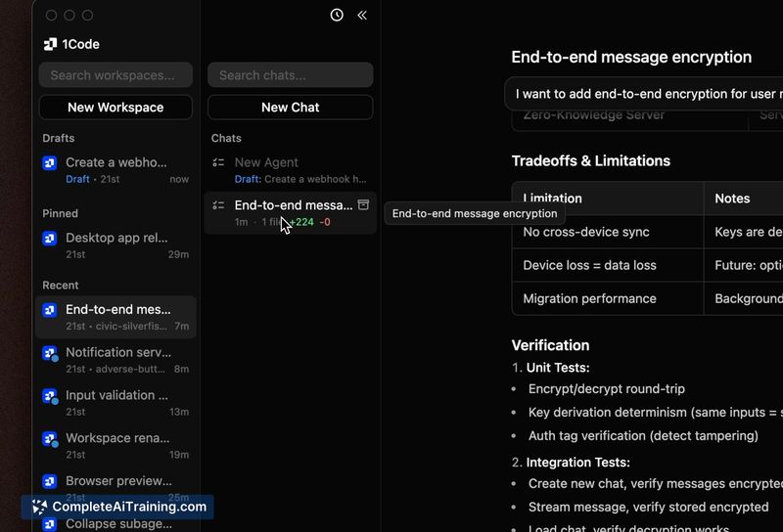Click the user message bubble about encryption

click(646, 95)
